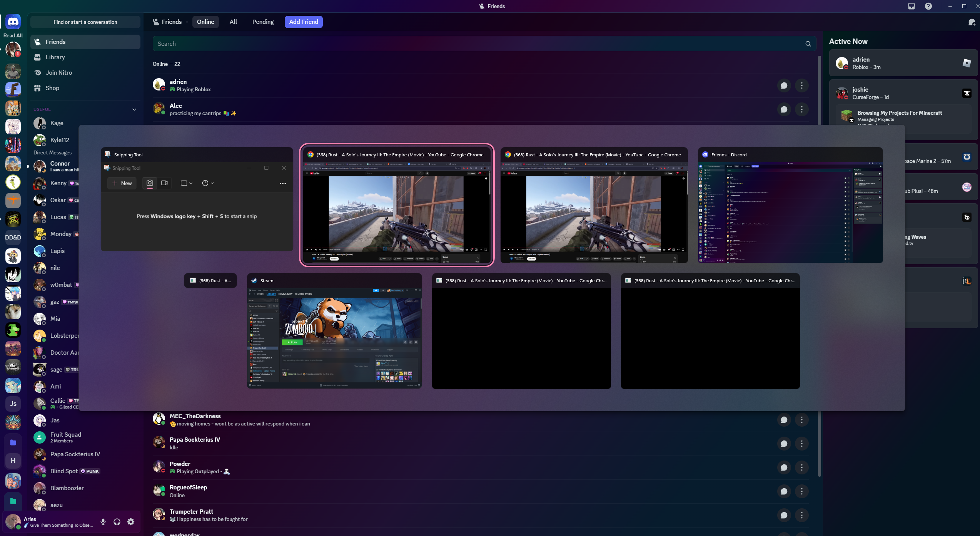The width and height of the screenshot is (980, 536).
Task: Open the H server icon
Action: click(13, 461)
